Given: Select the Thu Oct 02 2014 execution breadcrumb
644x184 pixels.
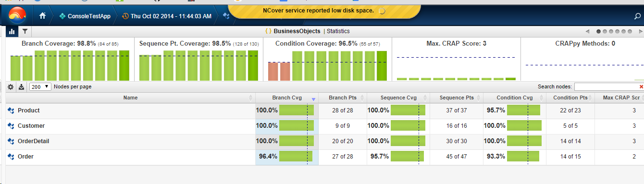Looking at the screenshot, I should pos(167,16).
